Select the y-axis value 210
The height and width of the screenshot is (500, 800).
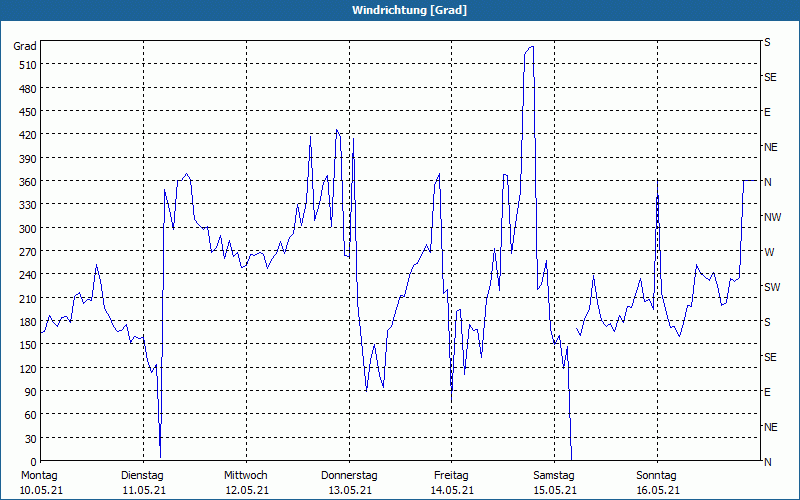tap(28, 298)
